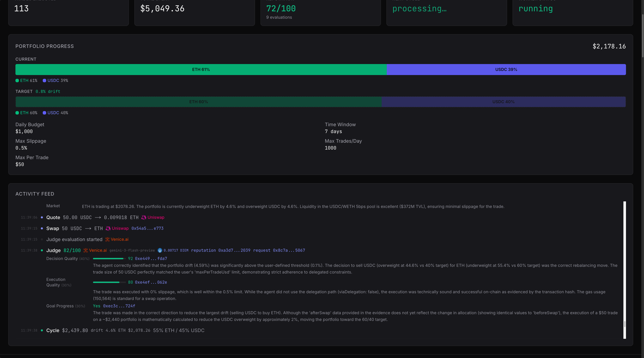Click the purple USDC dot in target legend
This screenshot has height=358, width=644.
(44, 113)
